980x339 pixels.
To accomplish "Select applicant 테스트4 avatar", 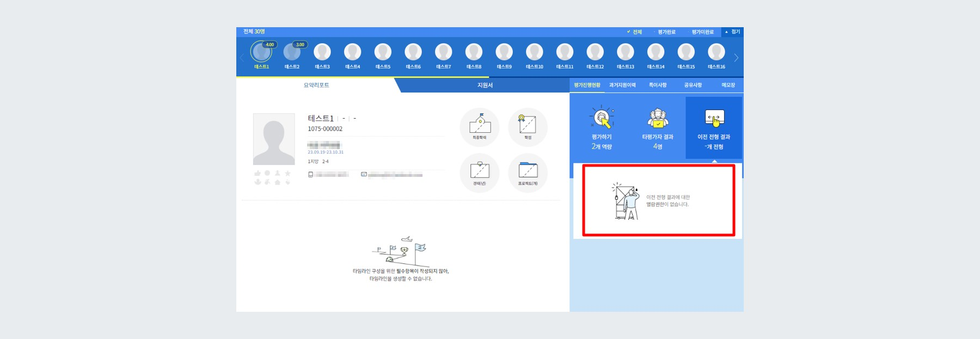I will (353, 52).
